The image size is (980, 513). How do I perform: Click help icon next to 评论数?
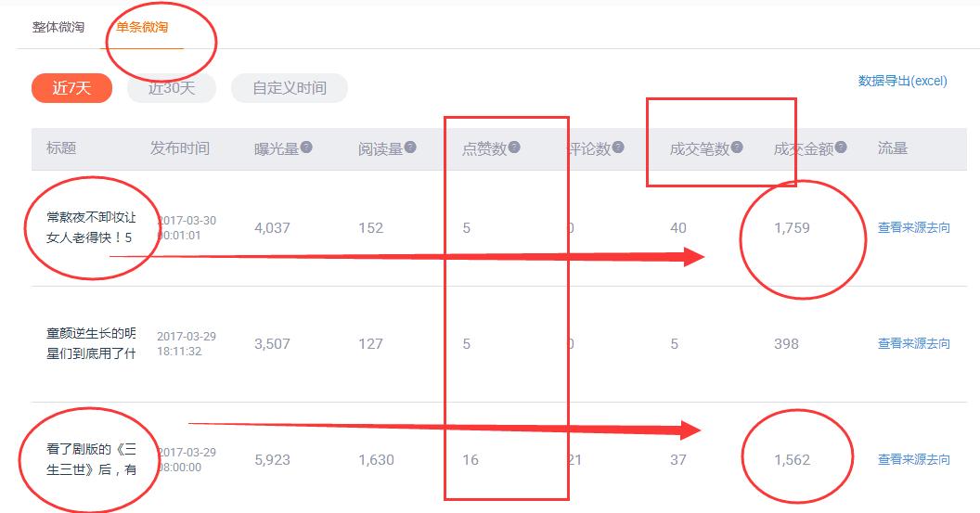[x=618, y=147]
